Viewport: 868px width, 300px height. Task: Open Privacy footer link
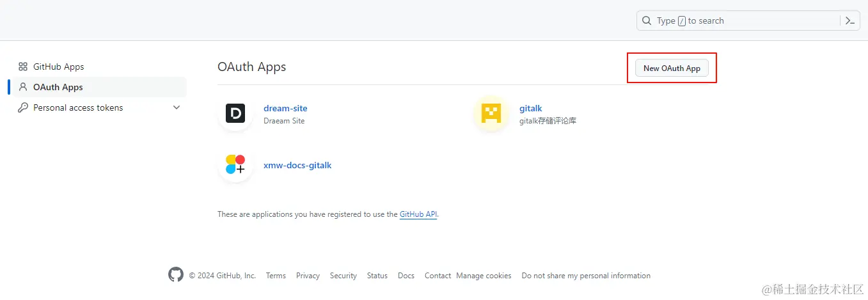click(x=308, y=276)
